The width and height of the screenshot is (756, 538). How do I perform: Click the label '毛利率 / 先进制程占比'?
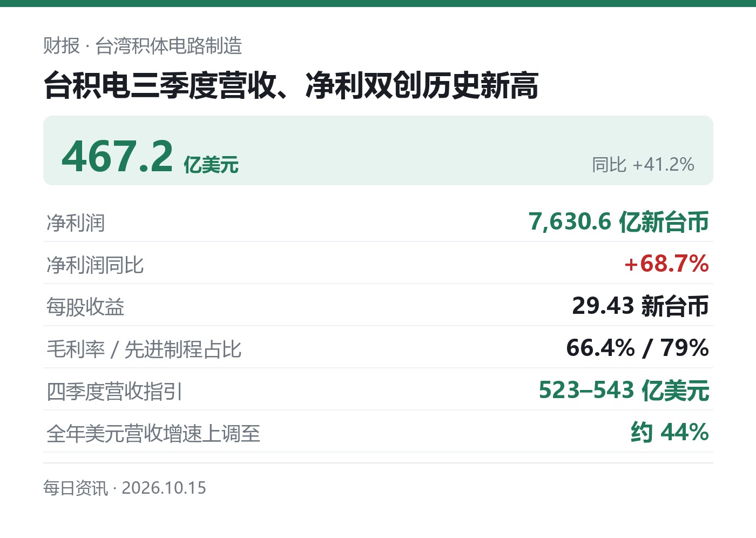[x=144, y=349]
